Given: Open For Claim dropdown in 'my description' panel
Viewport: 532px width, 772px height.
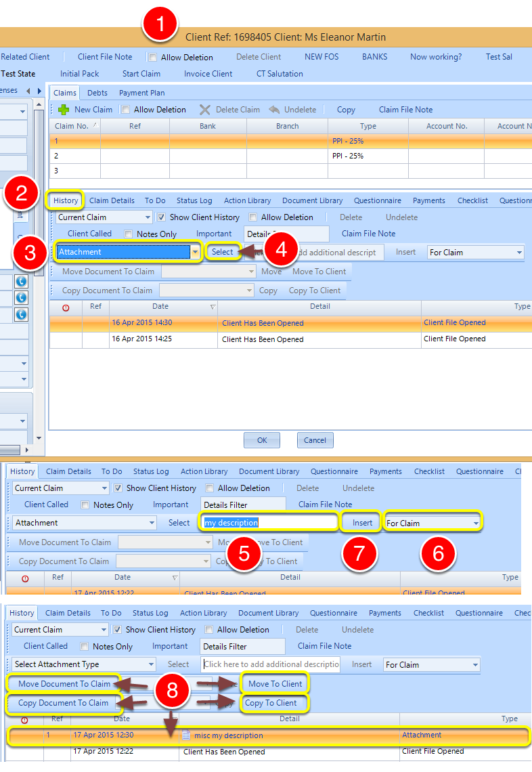Looking at the screenshot, I should 476,523.
